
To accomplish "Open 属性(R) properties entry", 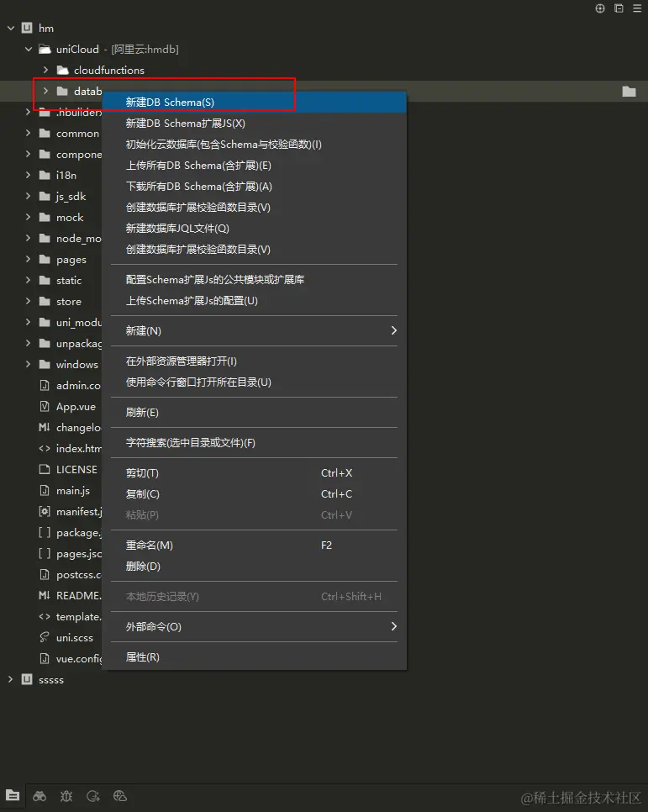I will pyautogui.click(x=254, y=657).
